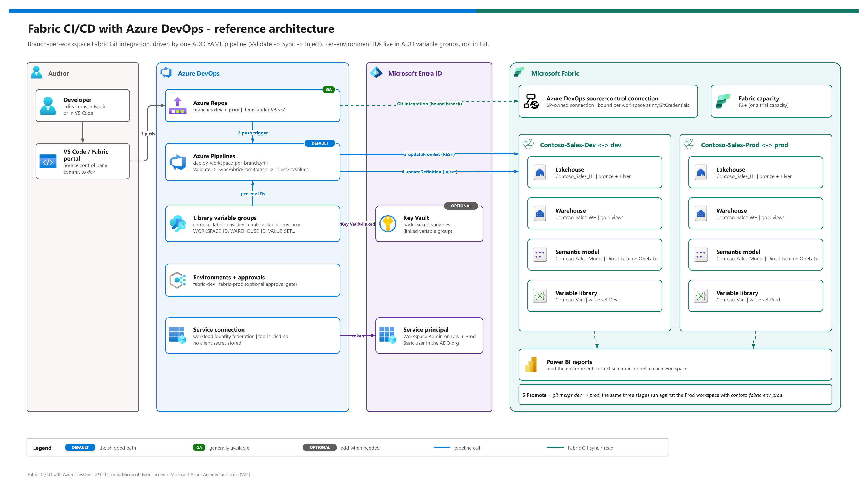Click the blue pipeline call line sample
Screen dimensions: 868x488
coord(442,448)
